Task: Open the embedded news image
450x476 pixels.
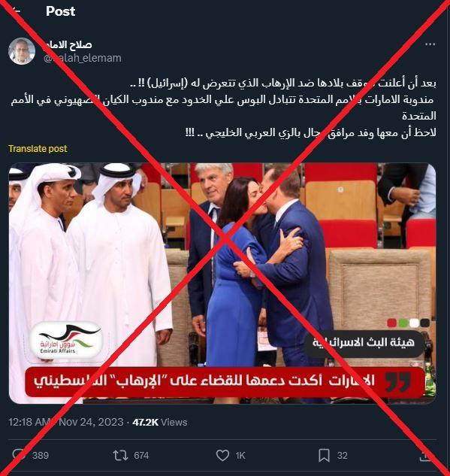Action: [x=222, y=283]
